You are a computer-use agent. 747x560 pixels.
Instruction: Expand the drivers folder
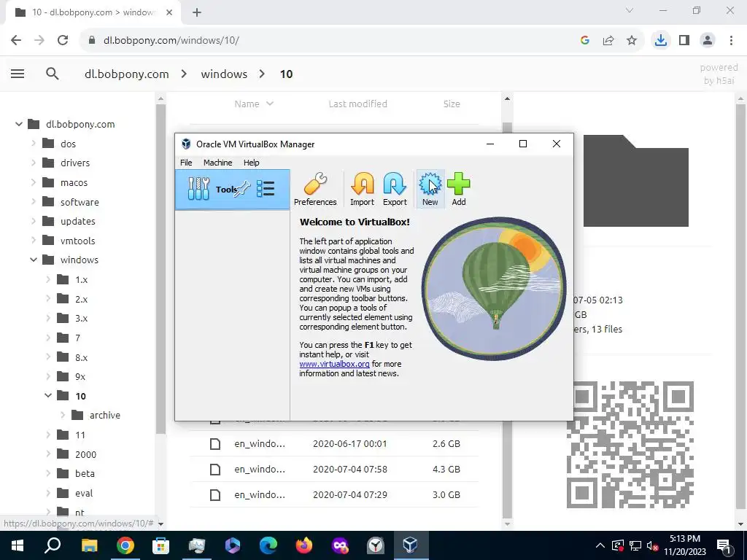coord(34,163)
